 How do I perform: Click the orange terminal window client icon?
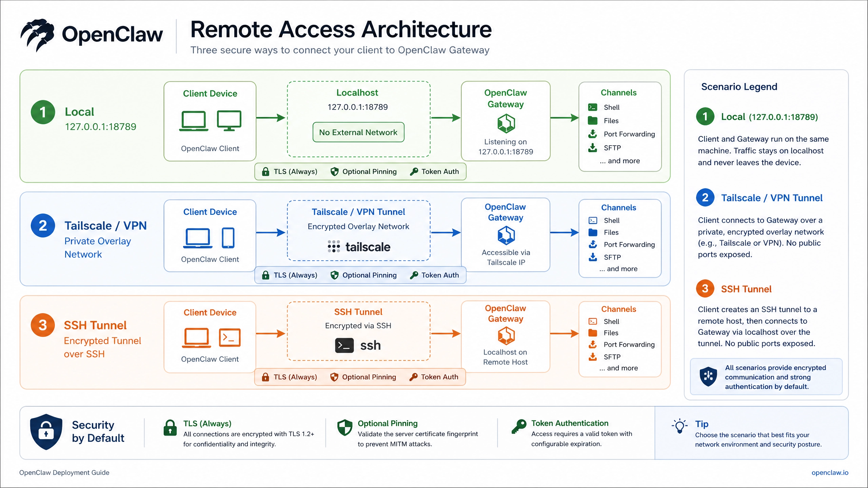230,338
